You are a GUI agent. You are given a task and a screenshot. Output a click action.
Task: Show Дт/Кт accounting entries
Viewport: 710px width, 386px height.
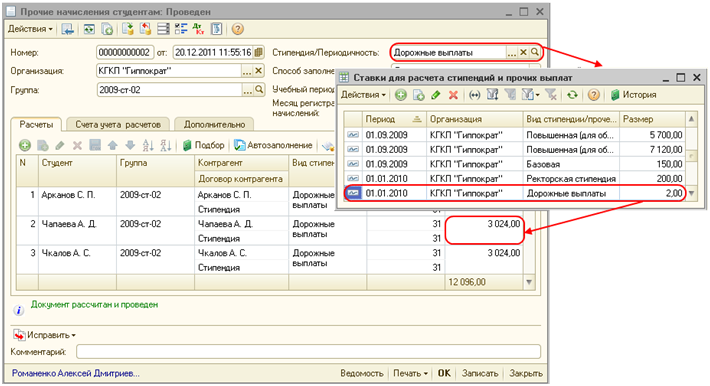point(198,29)
